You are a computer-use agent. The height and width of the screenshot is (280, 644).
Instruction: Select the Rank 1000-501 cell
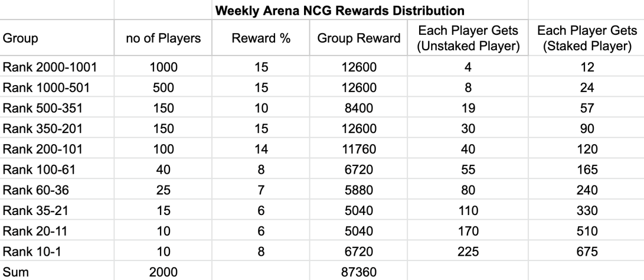58,87
